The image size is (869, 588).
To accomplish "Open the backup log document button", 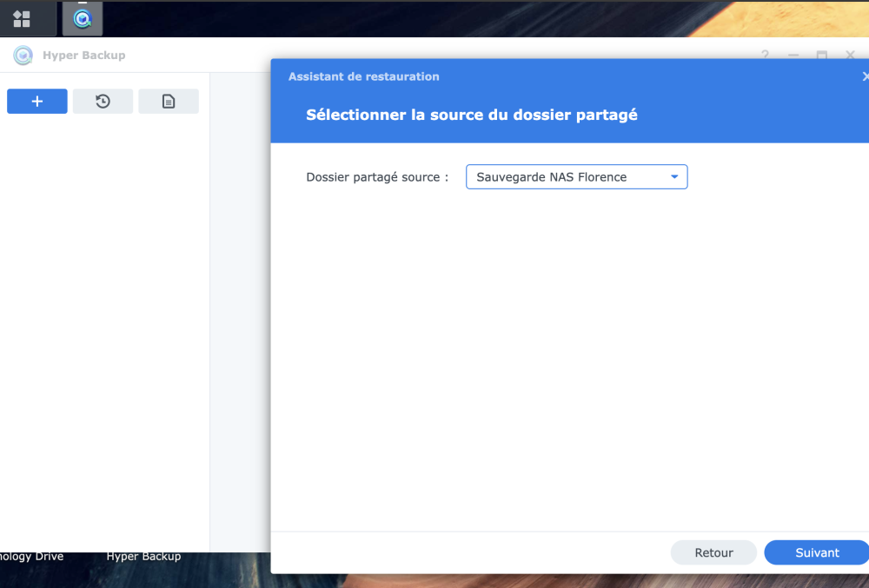I will tap(169, 102).
